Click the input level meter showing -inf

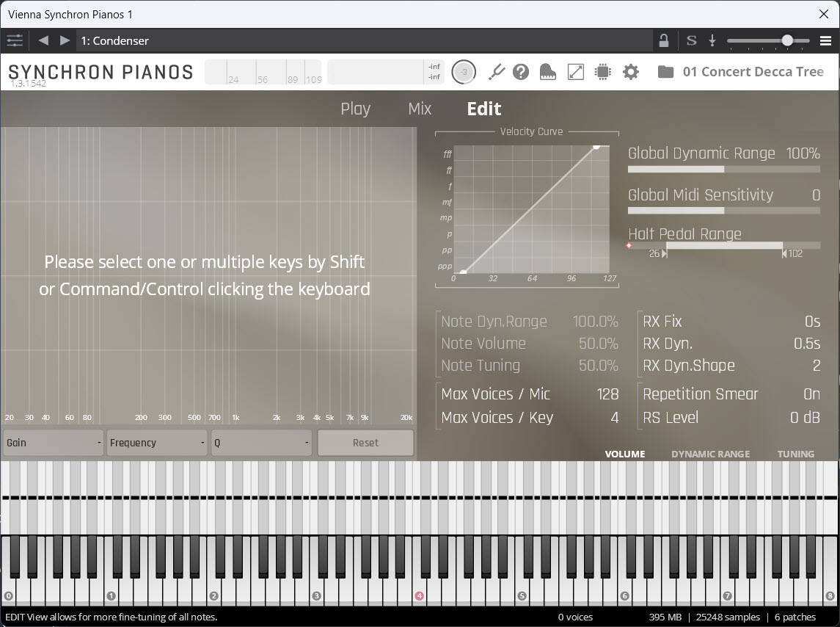coord(385,72)
